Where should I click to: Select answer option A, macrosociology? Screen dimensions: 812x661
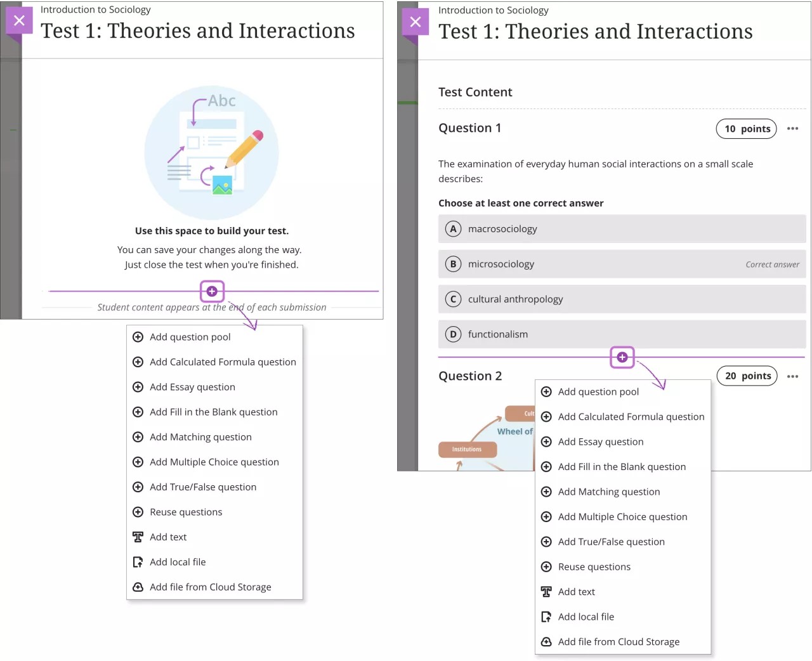(x=622, y=229)
